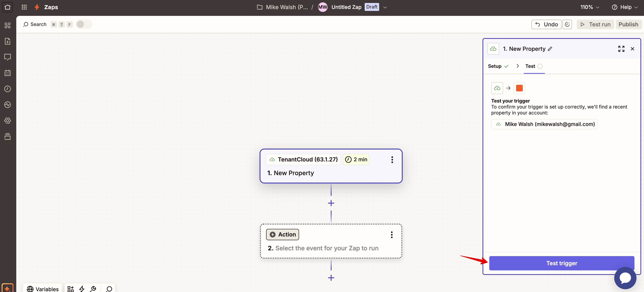The width and height of the screenshot is (644, 292).
Task: Click the TenantCloud icon in panel header
Action: (493, 49)
